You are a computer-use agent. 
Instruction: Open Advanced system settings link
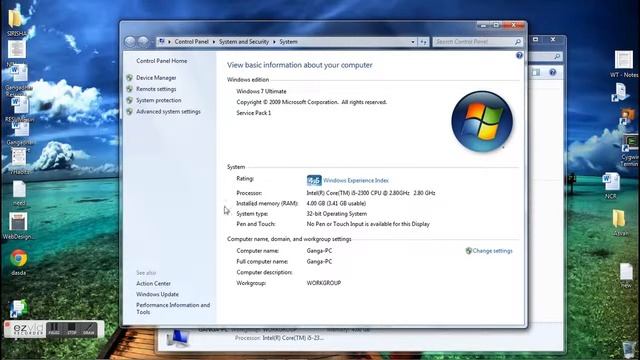[168, 111]
